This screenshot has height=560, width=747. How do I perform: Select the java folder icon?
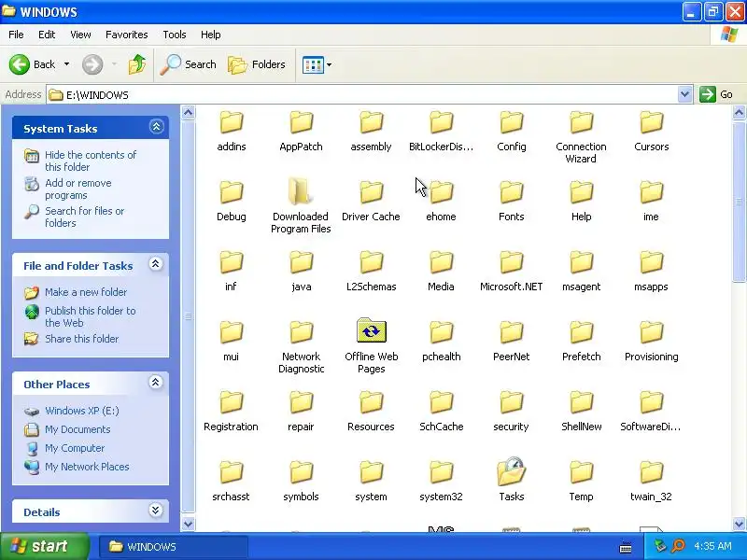301,262
